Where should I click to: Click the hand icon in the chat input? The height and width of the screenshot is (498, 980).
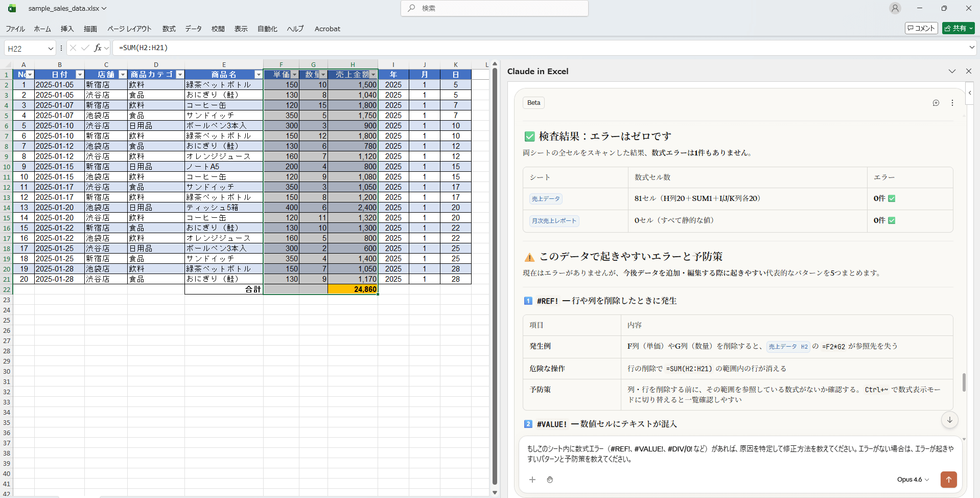point(550,480)
